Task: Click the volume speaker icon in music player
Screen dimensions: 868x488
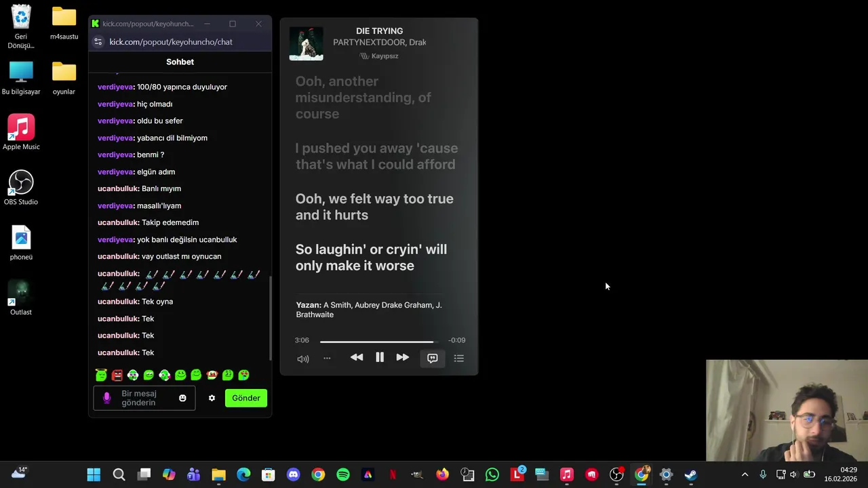Action: coord(303,359)
